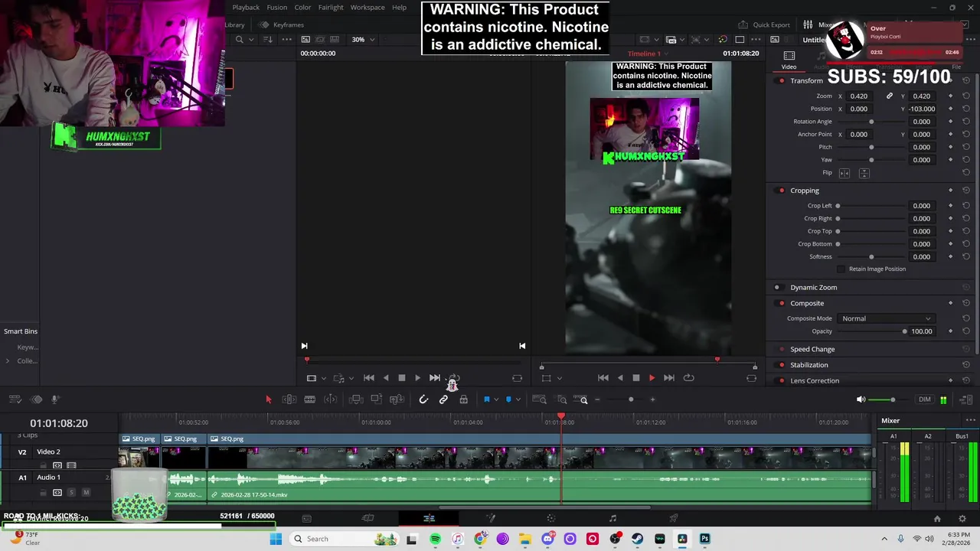The image size is (980, 551).
Task: Open the flag color dropdown arrow
Action: pyautogui.click(x=495, y=399)
